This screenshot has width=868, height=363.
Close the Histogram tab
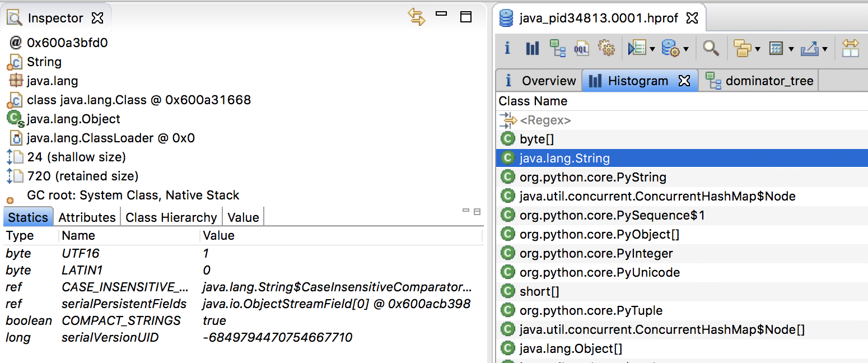[684, 81]
